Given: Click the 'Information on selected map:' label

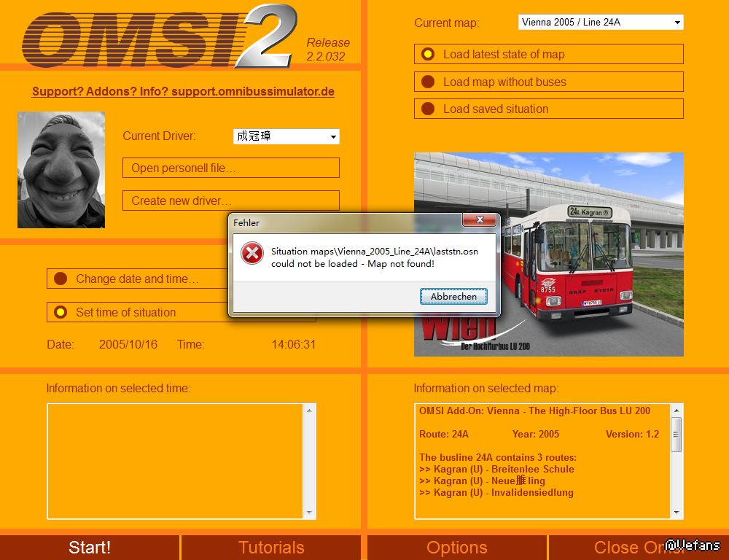Looking at the screenshot, I should click(486, 388).
